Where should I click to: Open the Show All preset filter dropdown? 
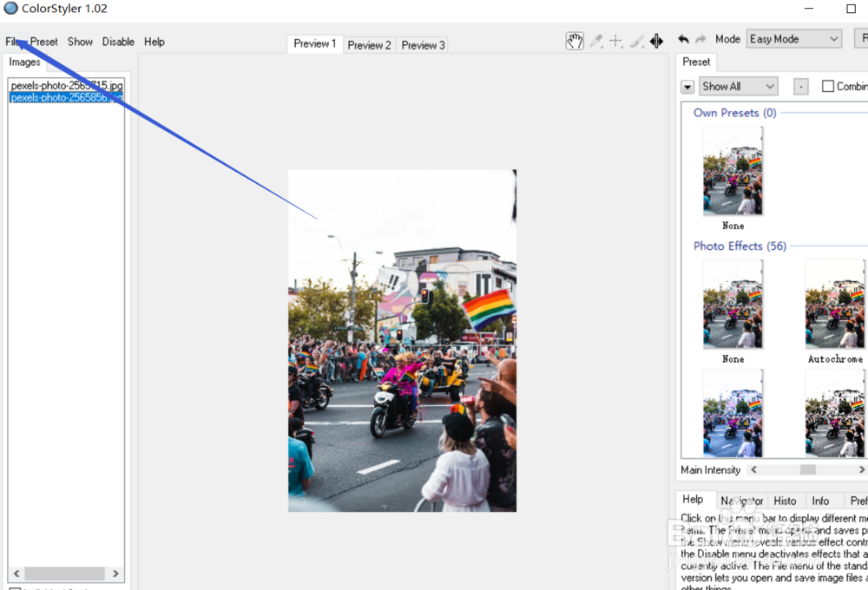click(x=738, y=87)
